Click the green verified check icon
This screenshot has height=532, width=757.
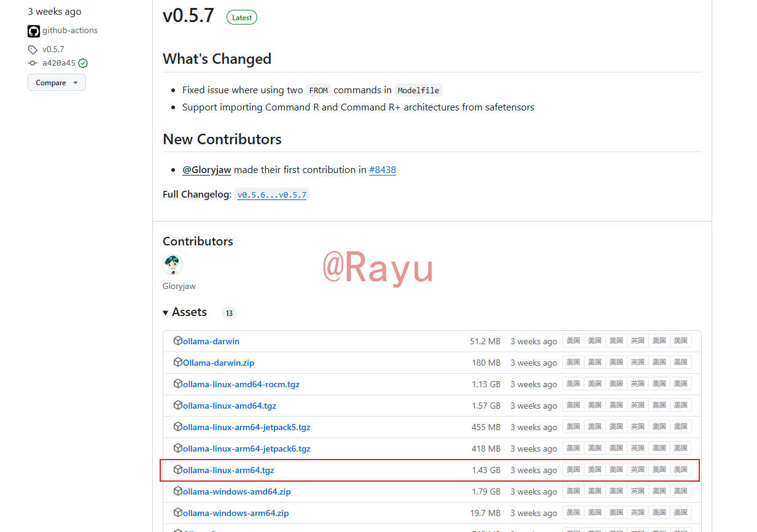tap(83, 63)
